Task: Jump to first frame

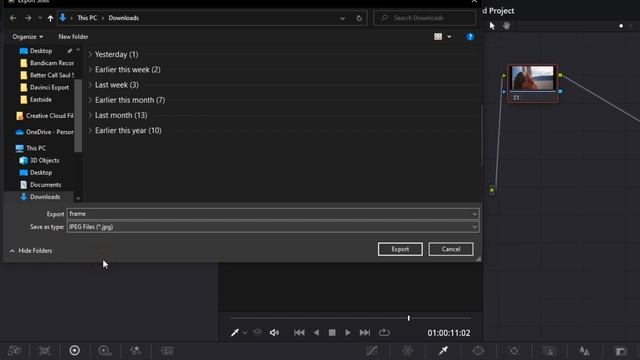Action: click(x=299, y=333)
